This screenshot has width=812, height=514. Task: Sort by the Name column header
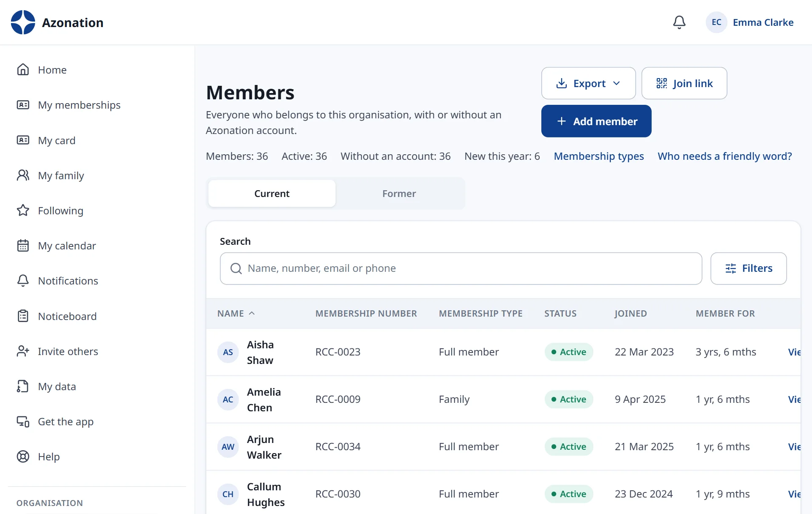[x=236, y=314]
